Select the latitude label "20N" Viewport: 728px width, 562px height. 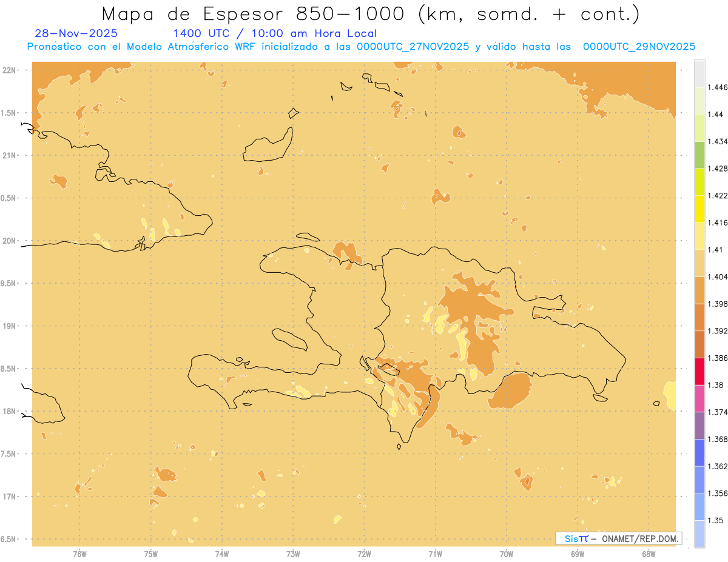10,241
